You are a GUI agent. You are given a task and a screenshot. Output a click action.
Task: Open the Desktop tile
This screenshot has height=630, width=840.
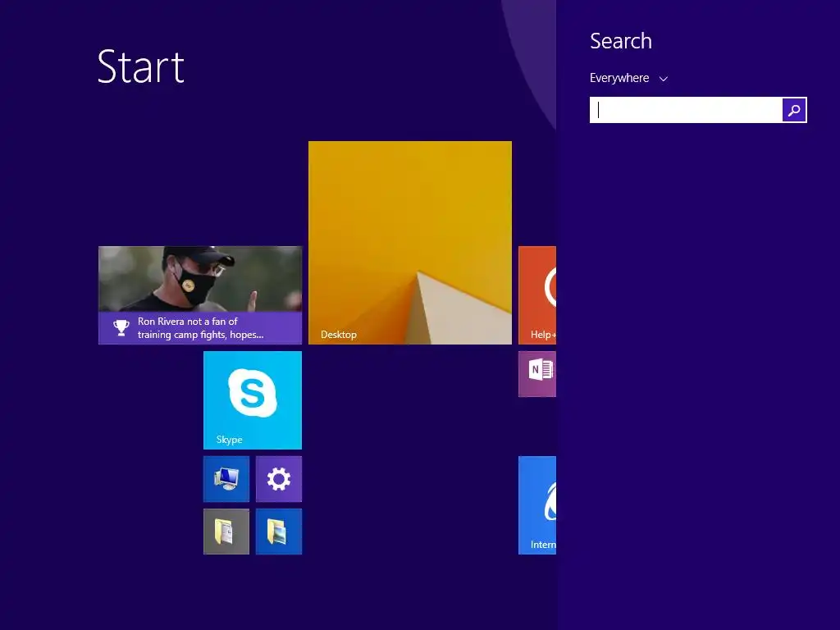[410, 243]
